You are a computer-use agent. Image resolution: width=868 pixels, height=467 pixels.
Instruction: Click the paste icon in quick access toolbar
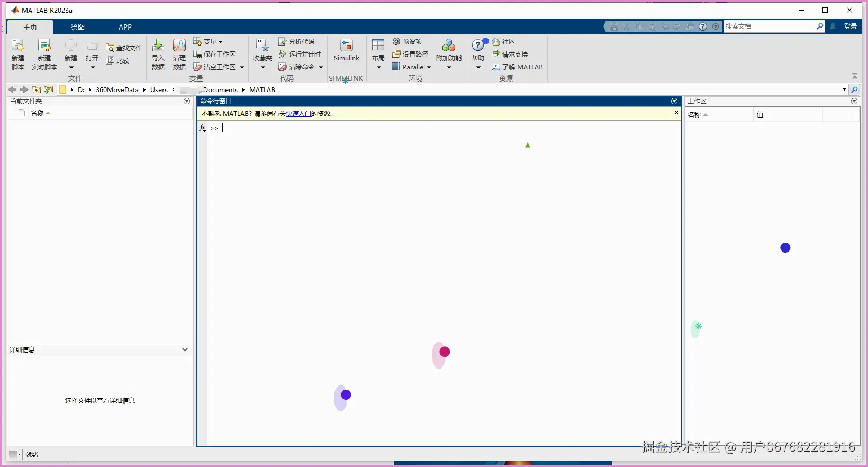coord(652,26)
